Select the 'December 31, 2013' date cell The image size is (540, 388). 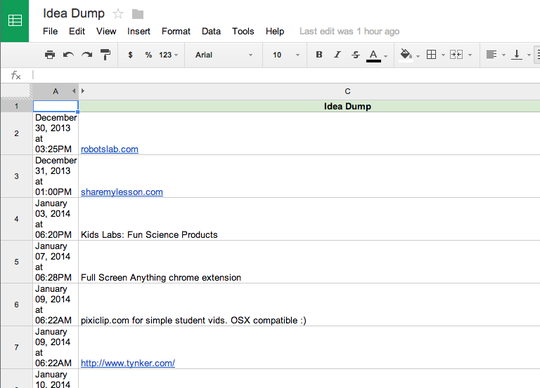point(56,176)
